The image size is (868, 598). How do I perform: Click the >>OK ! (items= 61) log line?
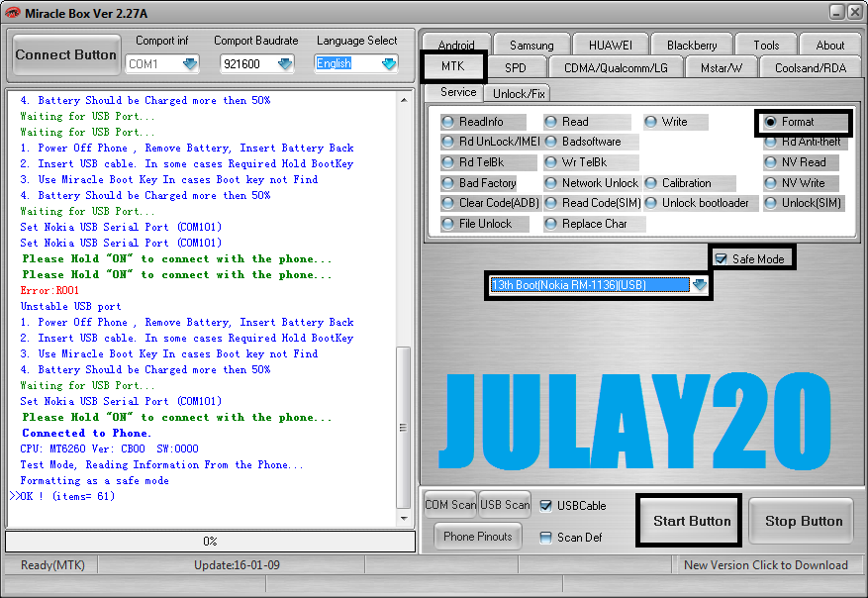pyautogui.click(x=62, y=496)
